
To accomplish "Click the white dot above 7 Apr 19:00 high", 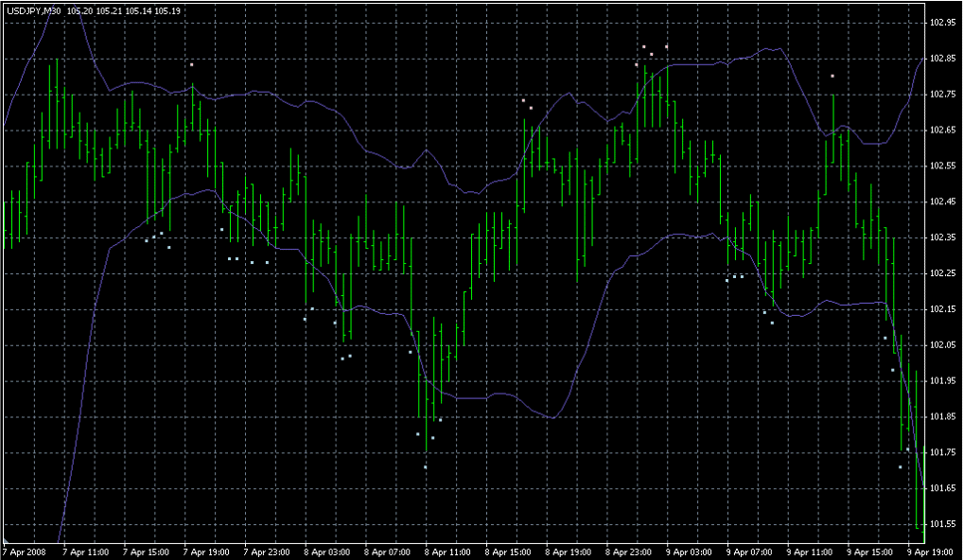I will click(191, 64).
